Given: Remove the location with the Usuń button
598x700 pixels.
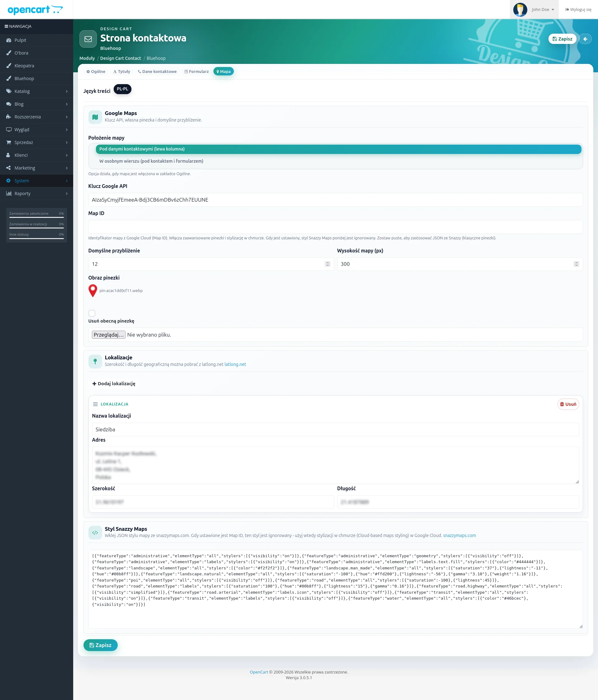Looking at the screenshot, I should coord(568,404).
